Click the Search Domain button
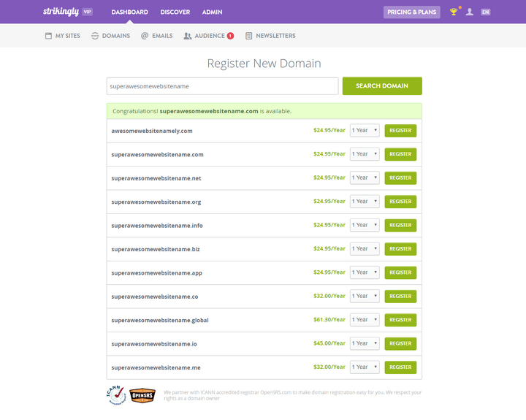526x420 pixels. tap(382, 86)
